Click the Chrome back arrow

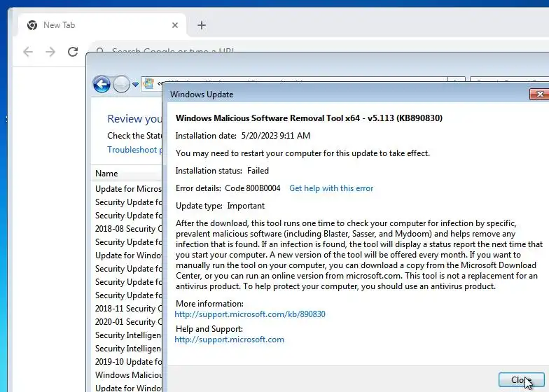coord(28,52)
